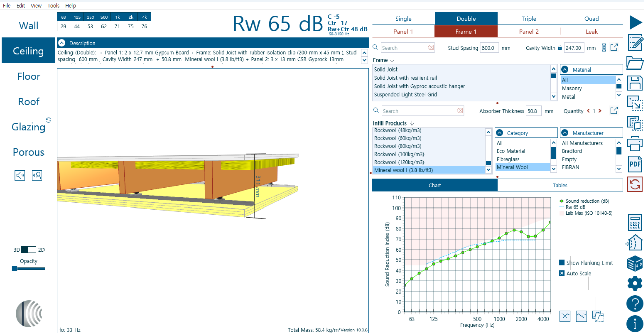Image resolution: width=644 pixels, height=333 pixels.
Task: Click the PDF export icon
Action: pos(635,164)
